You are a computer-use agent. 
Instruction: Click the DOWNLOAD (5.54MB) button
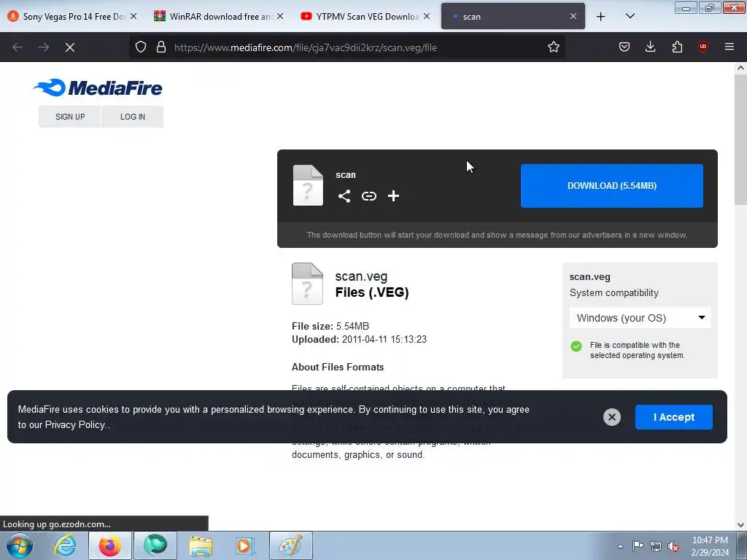[x=612, y=186]
